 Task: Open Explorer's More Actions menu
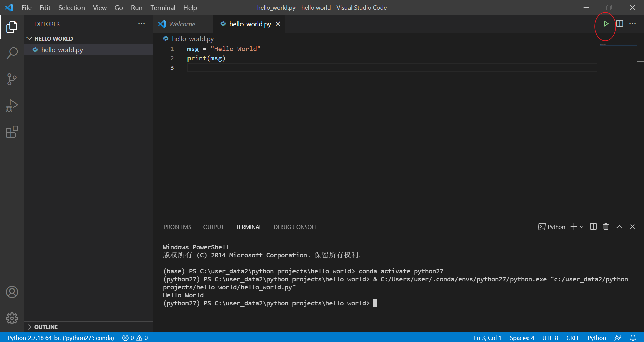coord(141,24)
